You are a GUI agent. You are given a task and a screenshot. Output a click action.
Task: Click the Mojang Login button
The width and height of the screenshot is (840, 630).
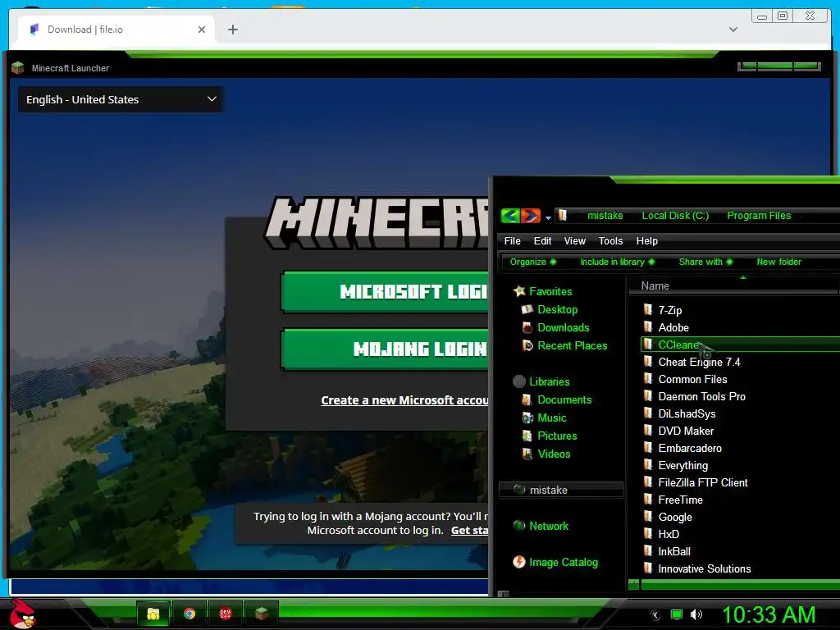[x=385, y=349]
